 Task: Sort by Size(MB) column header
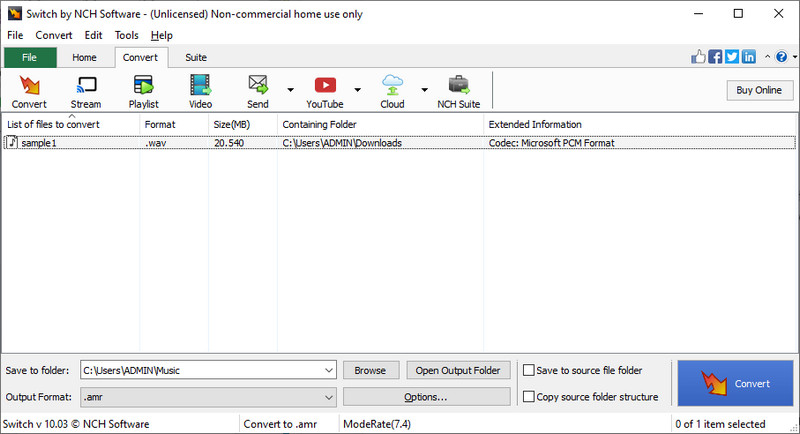tap(243, 124)
